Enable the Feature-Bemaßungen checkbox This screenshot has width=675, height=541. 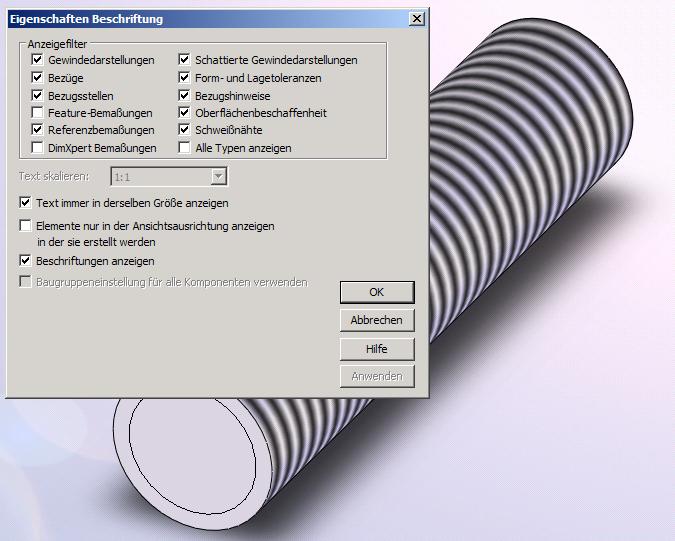pyautogui.click(x=37, y=113)
